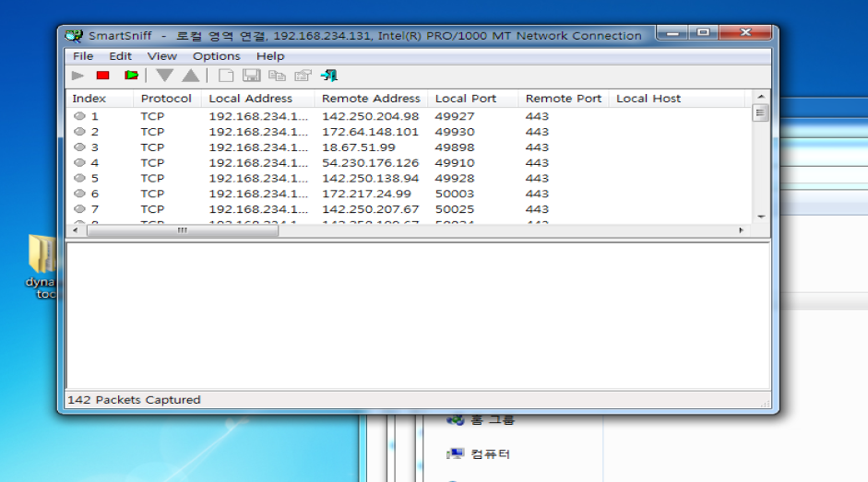Click the vertical scrollbar thumb

761,112
